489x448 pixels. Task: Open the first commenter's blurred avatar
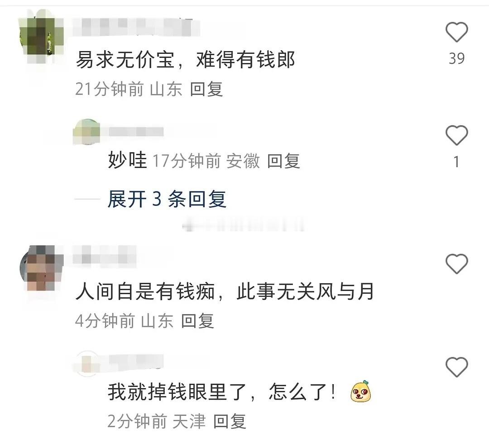pyautogui.click(x=41, y=37)
